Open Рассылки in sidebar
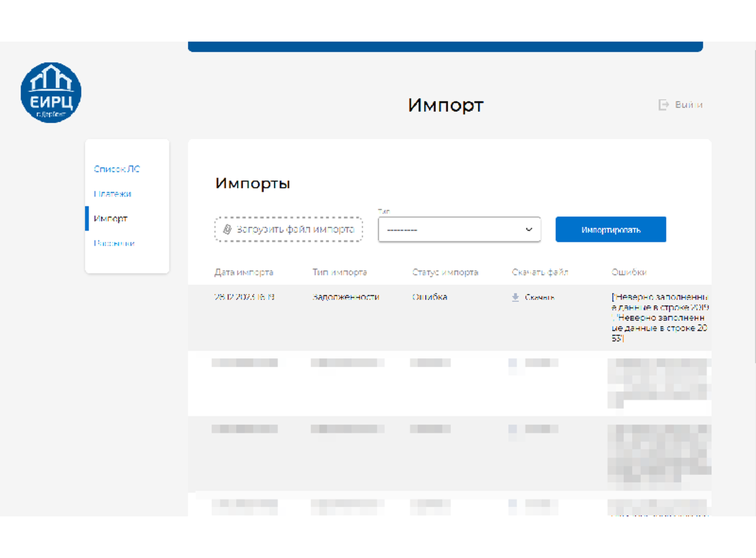 point(114,243)
